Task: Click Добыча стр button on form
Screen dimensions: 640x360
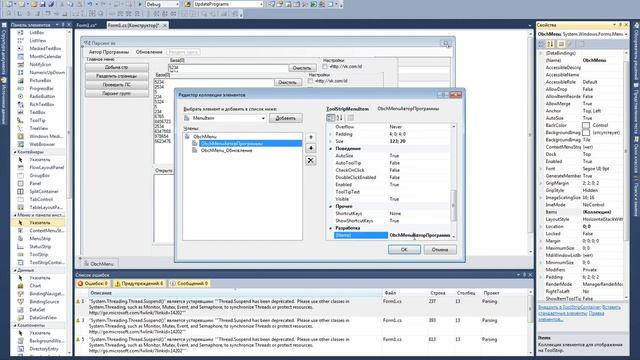Action: click(x=117, y=67)
